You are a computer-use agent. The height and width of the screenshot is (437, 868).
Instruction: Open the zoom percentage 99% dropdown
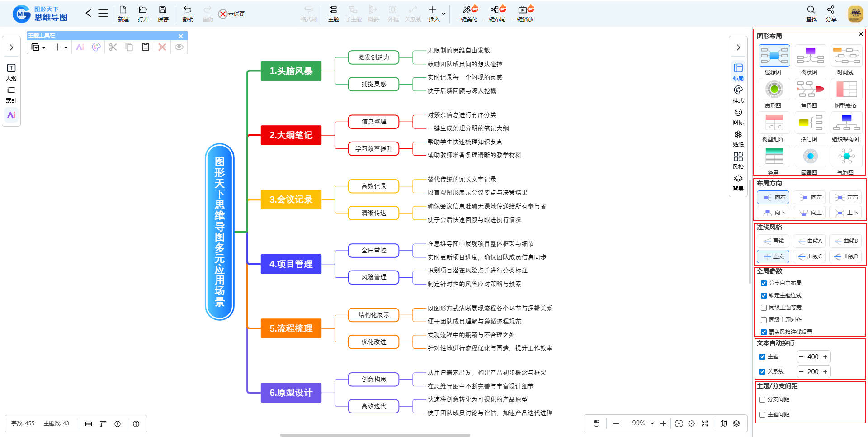[652, 423]
